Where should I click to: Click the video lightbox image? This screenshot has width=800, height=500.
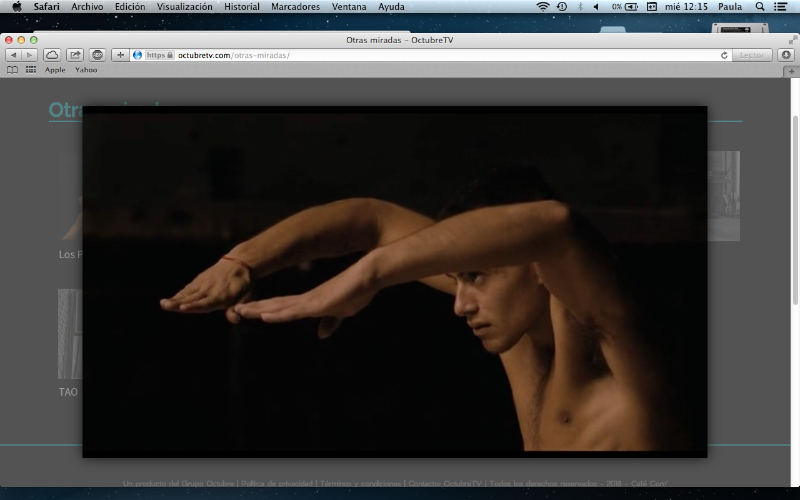tap(395, 282)
